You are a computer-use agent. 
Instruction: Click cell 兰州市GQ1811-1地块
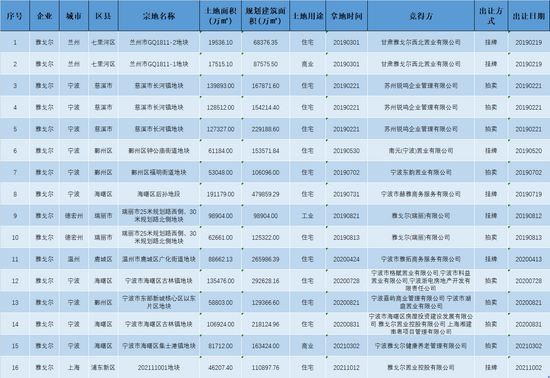click(159, 64)
